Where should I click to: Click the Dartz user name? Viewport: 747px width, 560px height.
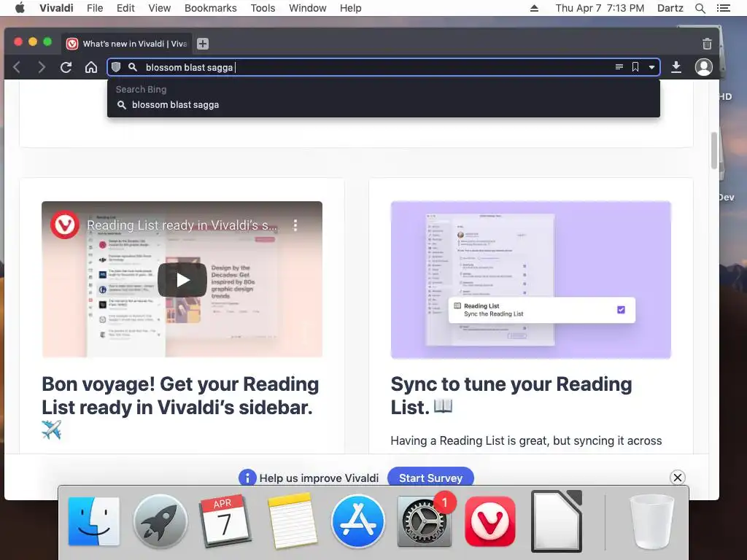670,8
